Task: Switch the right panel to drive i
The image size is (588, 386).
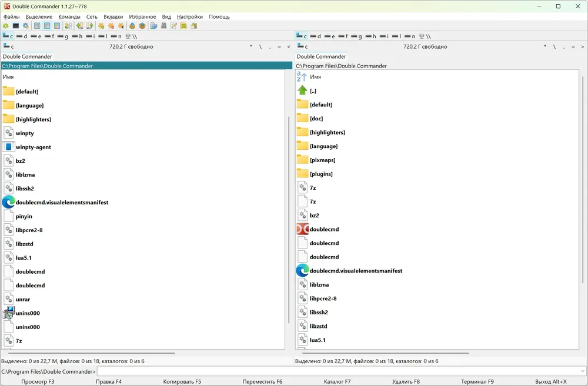Action: [383, 36]
